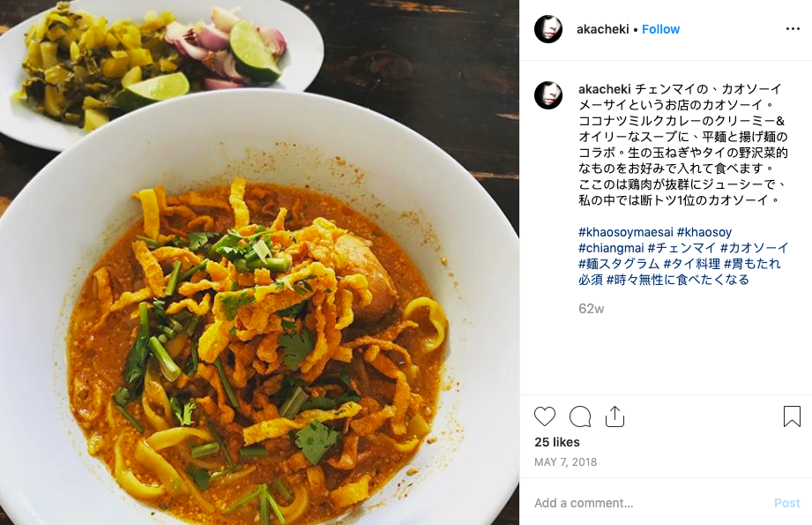Open the #タイ料理 hashtag

tap(691, 264)
